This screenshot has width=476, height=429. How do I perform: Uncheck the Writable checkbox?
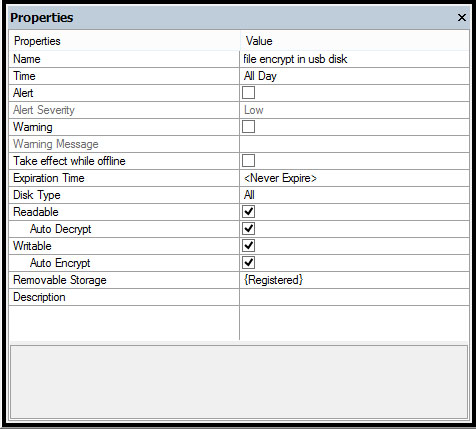tap(248, 246)
